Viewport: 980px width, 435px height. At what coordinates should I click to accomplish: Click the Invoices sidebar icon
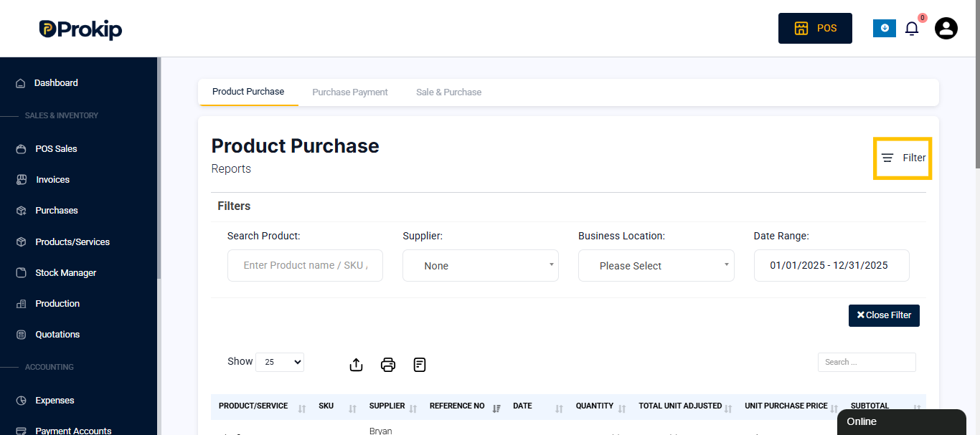coord(21,180)
